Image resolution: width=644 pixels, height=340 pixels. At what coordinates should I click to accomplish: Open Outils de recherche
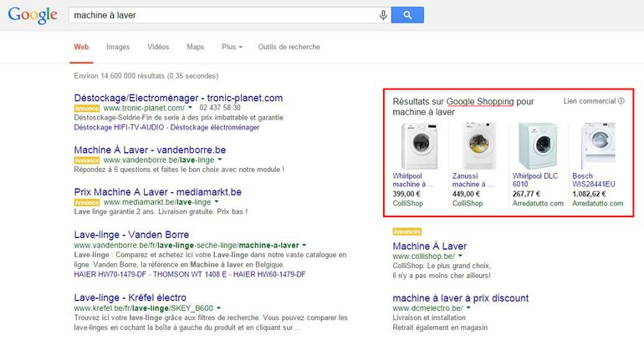289,47
